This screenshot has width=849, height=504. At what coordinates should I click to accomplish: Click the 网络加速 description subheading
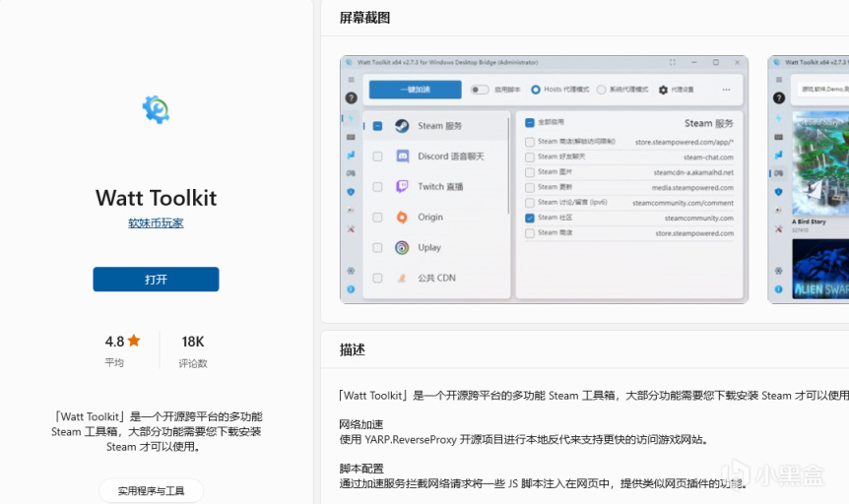point(361,424)
